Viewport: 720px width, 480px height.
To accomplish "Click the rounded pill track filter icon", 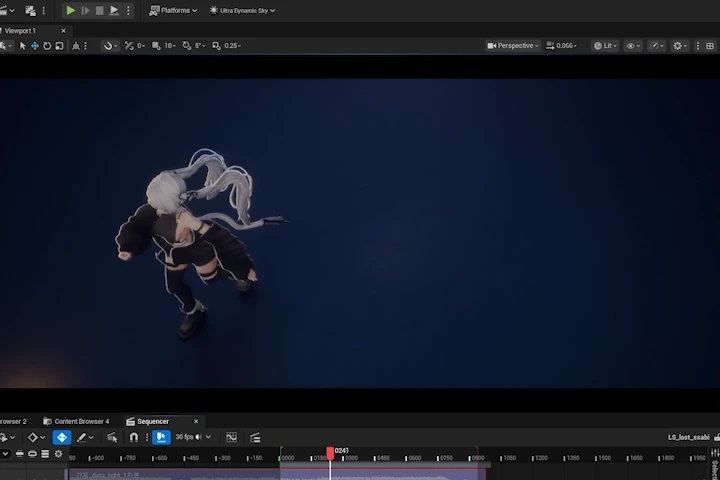I will click(x=32, y=454).
